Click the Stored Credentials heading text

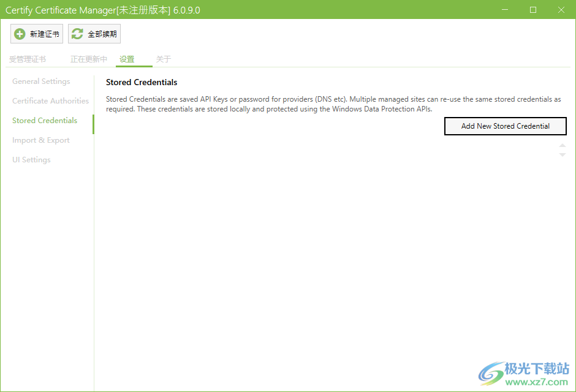pyautogui.click(x=142, y=82)
